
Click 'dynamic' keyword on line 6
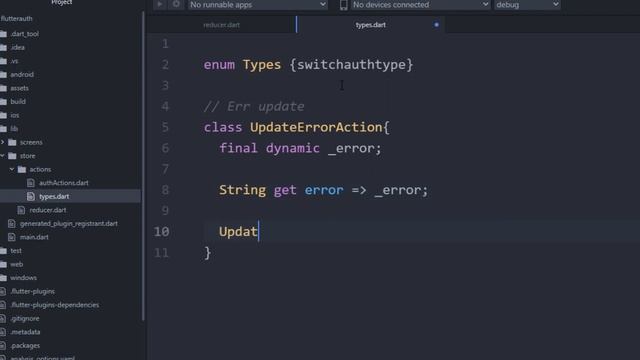293,148
